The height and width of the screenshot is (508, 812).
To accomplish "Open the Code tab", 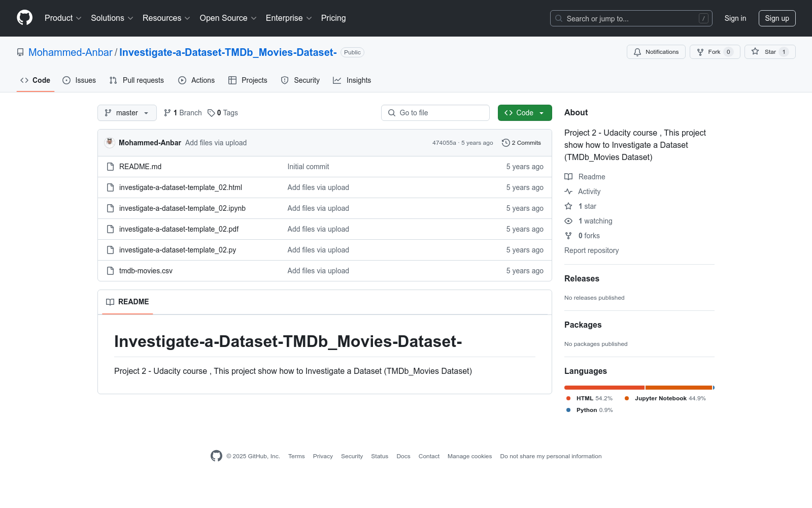I will 36,80.
